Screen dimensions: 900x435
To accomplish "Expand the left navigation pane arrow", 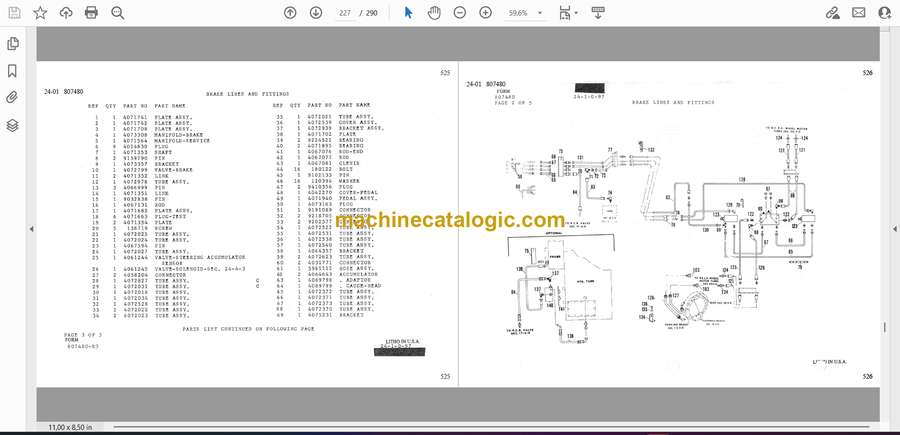I will click(31, 228).
